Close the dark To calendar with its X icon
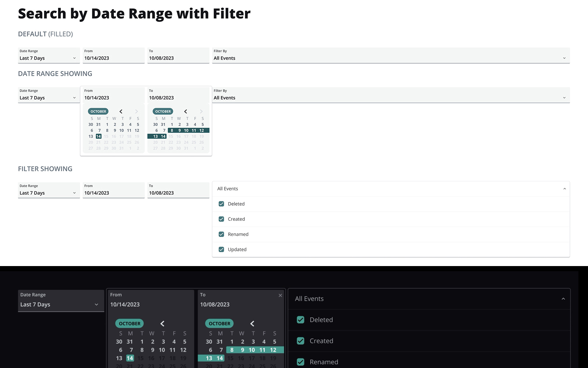Viewport: 588px width, 368px height. click(280, 295)
